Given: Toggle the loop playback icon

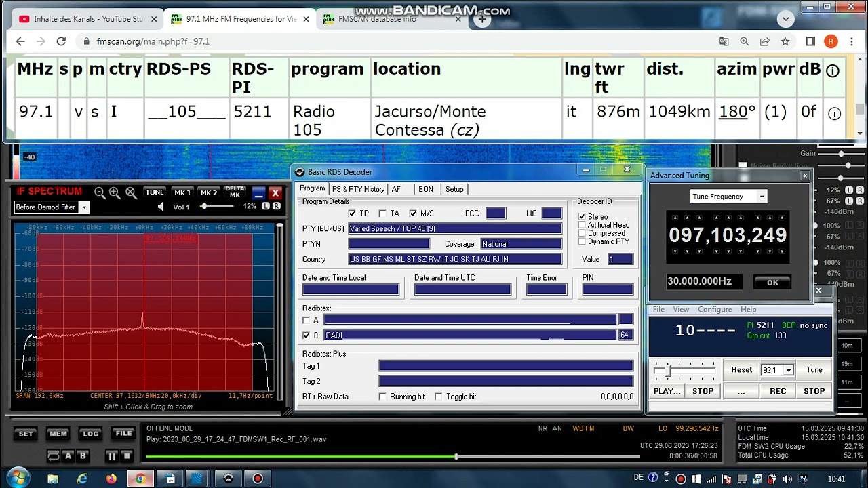Looking at the screenshot, I should 53,456.
